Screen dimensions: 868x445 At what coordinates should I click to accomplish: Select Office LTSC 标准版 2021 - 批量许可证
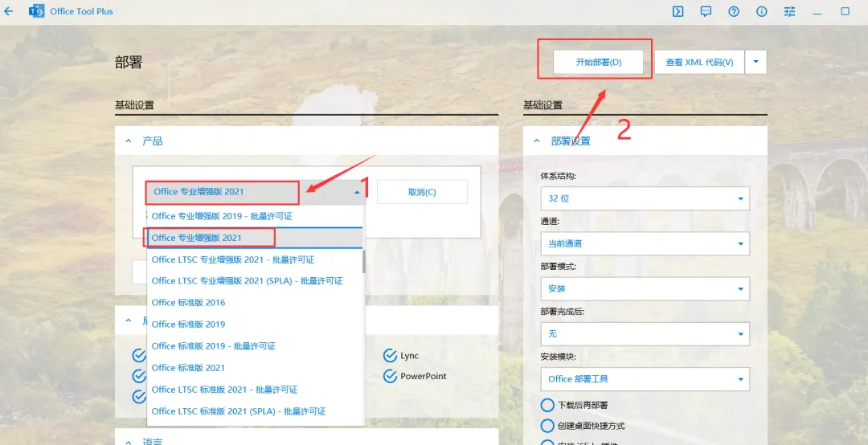tap(255, 389)
